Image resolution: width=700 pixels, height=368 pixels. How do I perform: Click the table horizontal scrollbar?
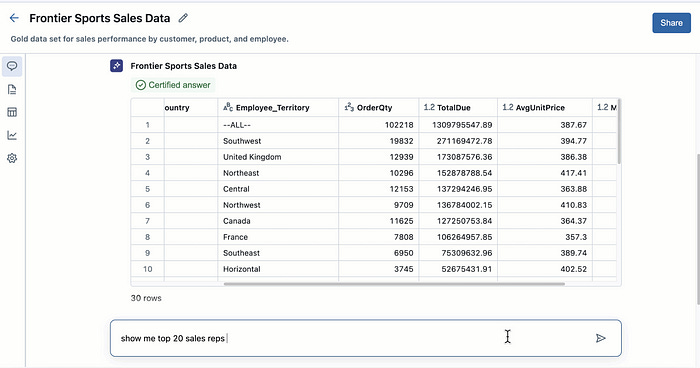pyautogui.click(x=394, y=284)
